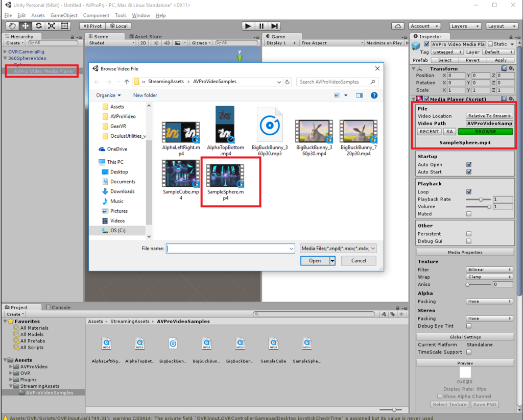Enable the Persistent checkbox
523x420 pixels.
click(469, 234)
